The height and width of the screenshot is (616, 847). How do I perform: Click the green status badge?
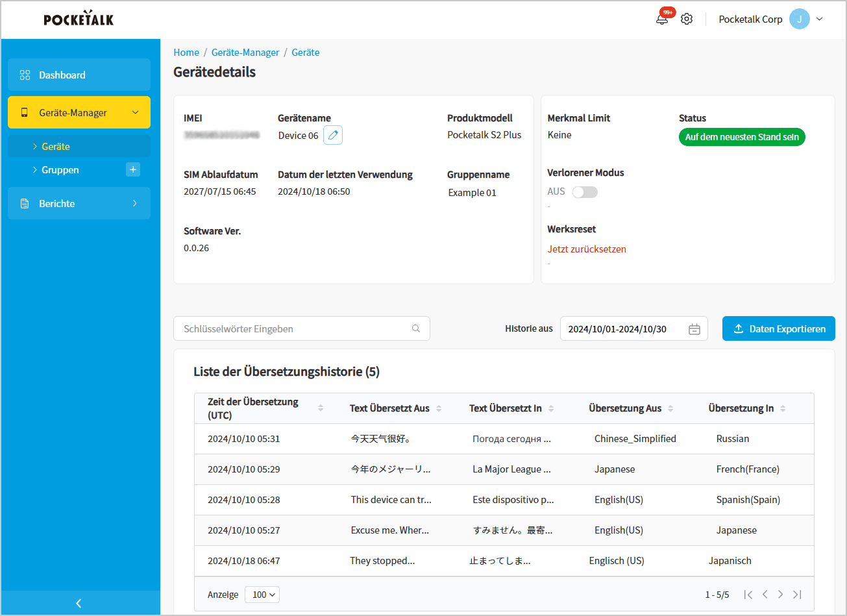(742, 138)
